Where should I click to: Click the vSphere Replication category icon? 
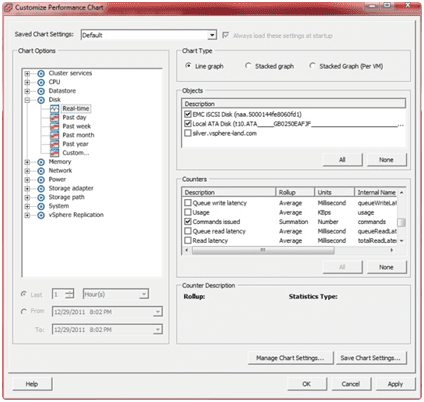[x=41, y=215]
